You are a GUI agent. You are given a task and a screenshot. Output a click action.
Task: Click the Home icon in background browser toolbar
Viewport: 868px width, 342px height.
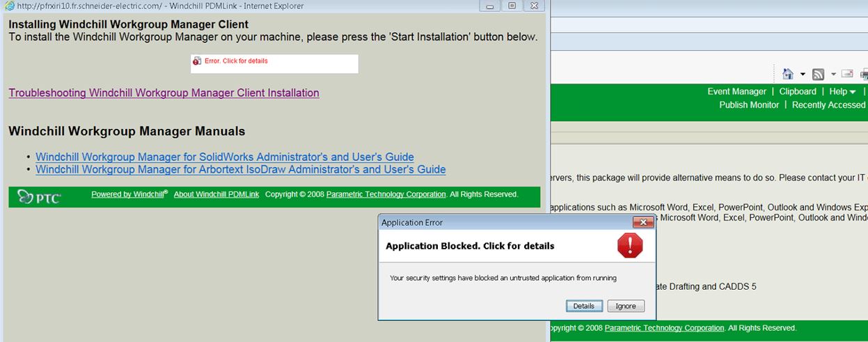(x=789, y=74)
